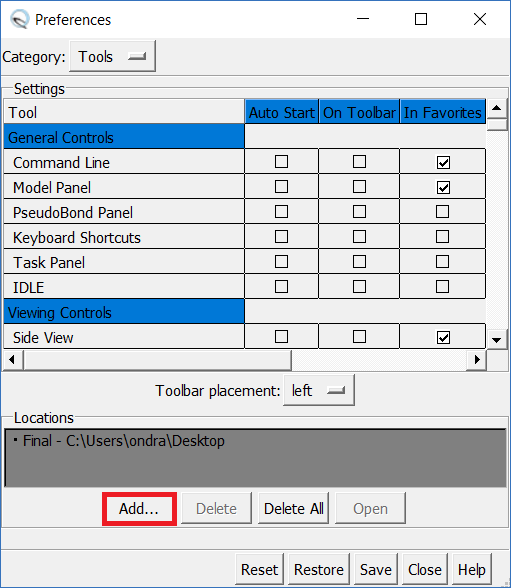Click the table's scroll down arrow
This screenshot has height=588, width=511.
(x=497, y=340)
